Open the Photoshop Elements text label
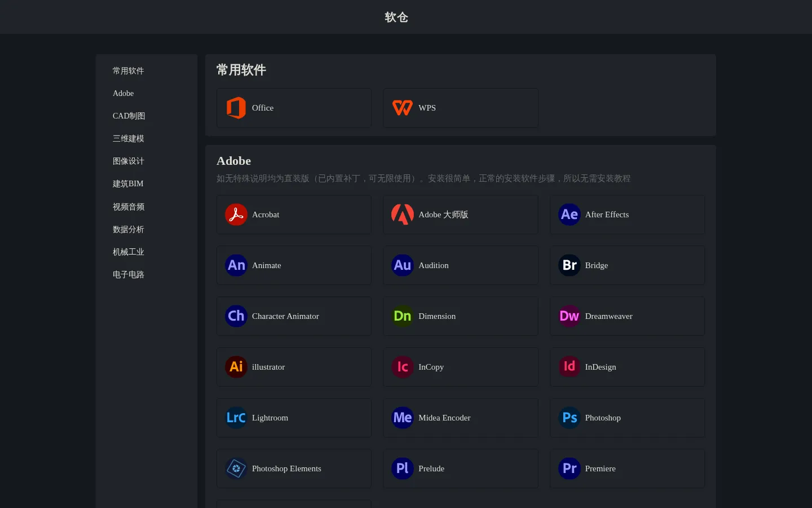 coord(286,468)
